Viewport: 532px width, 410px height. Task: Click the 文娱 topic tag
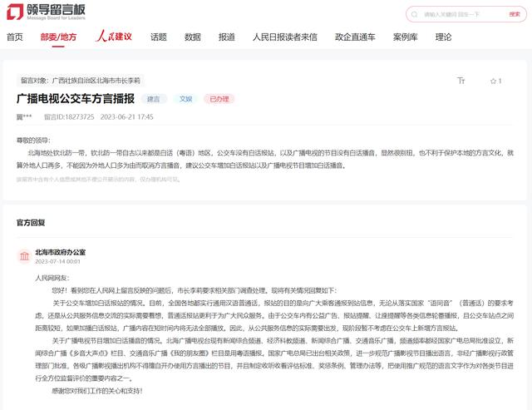pyautogui.click(x=185, y=99)
